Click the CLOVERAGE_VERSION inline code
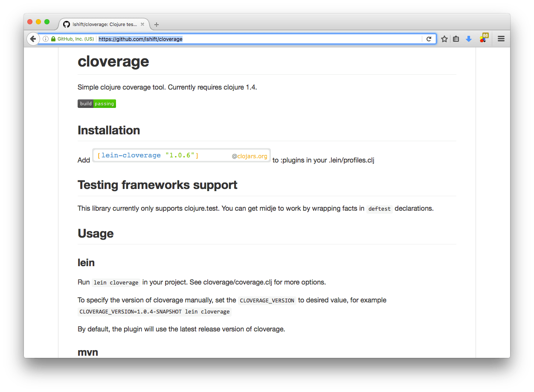The image size is (534, 392). tap(267, 300)
